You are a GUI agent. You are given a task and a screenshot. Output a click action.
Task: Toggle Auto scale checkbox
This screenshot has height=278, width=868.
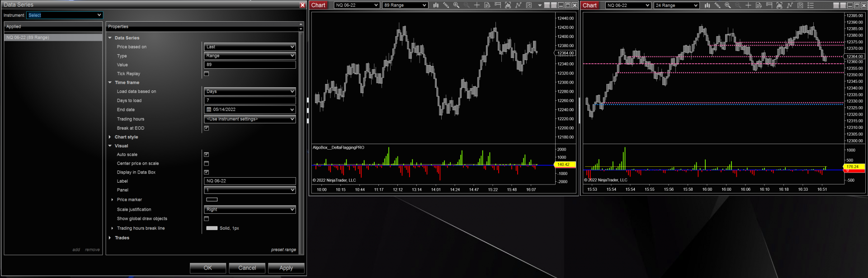click(207, 155)
